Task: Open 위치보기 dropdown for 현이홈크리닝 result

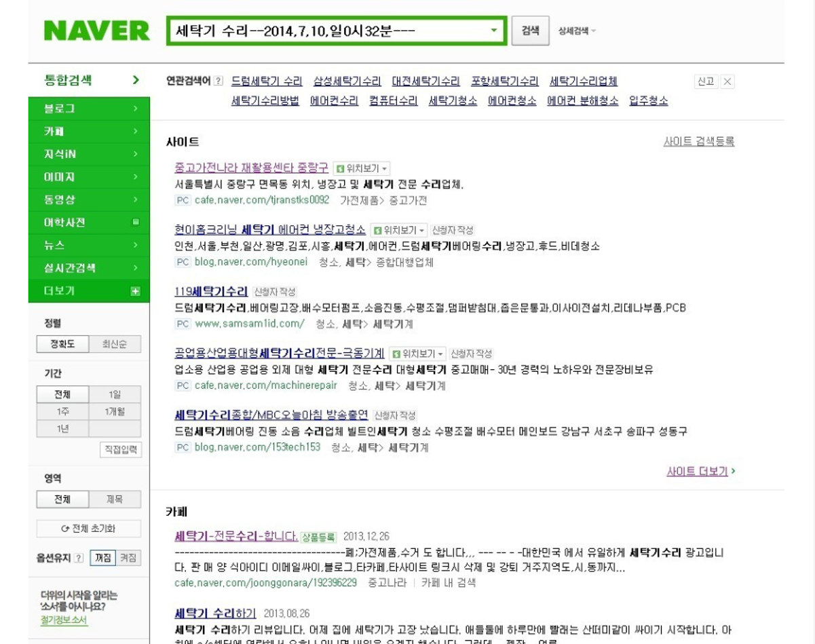Action: click(x=400, y=230)
